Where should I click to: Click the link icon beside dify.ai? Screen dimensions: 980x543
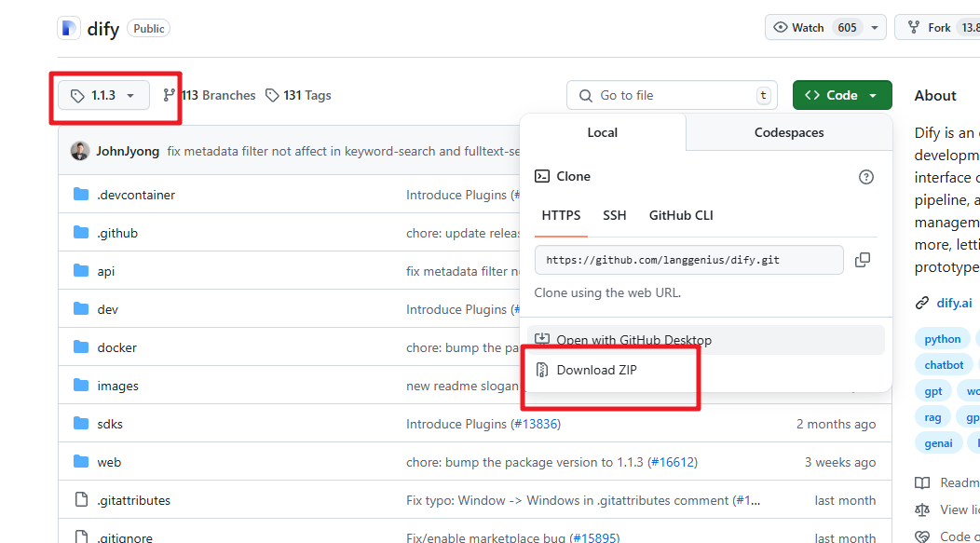922,303
